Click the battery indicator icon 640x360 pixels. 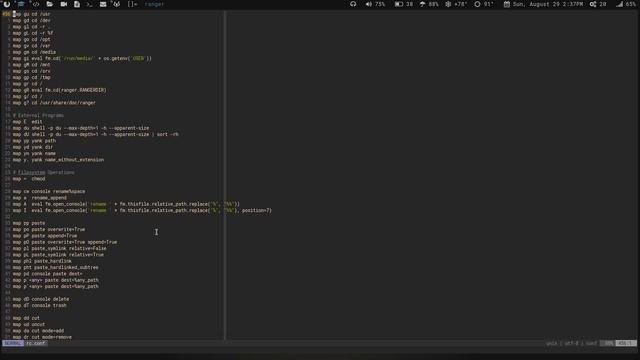(x=399, y=4)
